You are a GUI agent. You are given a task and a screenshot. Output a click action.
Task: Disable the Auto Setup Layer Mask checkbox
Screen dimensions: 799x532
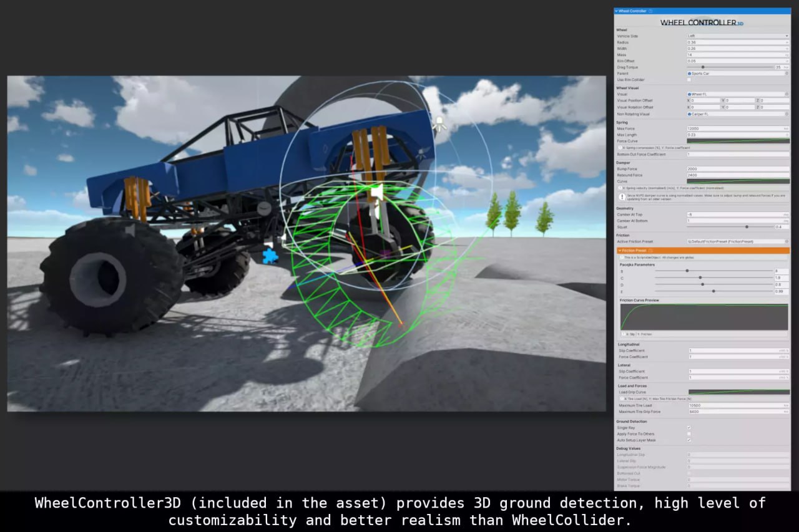click(689, 440)
